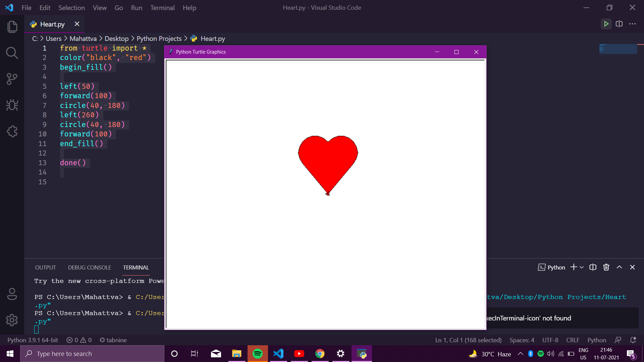Screen dimensions: 644x362
Task: Open the Extensions view
Action: tap(12, 131)
